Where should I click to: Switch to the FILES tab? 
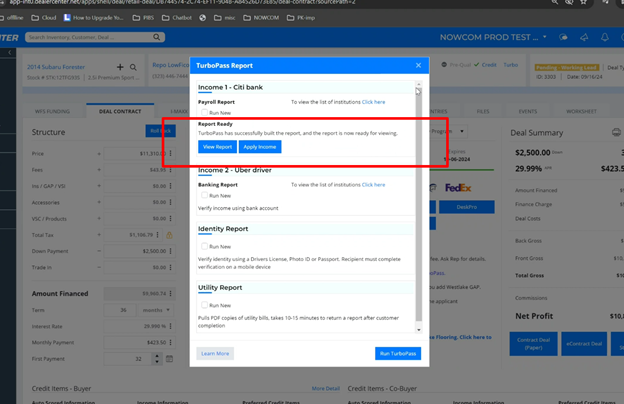[x=483, y=111]
